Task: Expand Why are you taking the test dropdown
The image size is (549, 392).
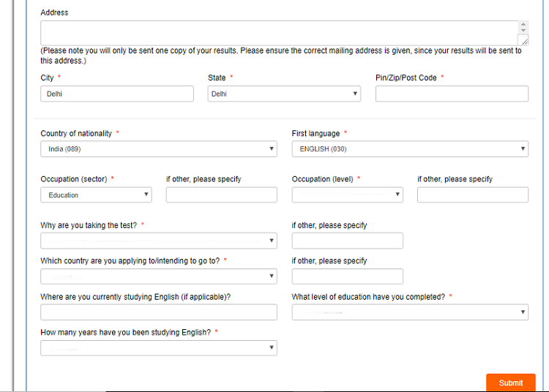Action: 158,241
